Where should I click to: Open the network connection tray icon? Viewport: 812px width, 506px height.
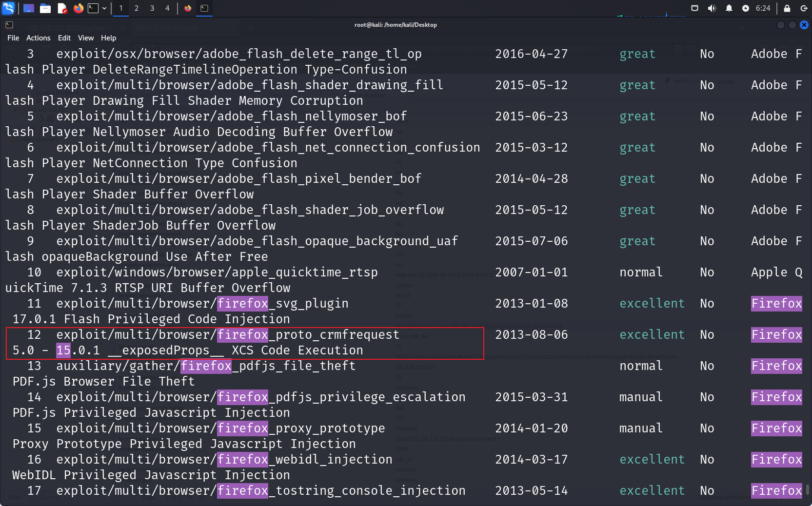coord(695,8)
